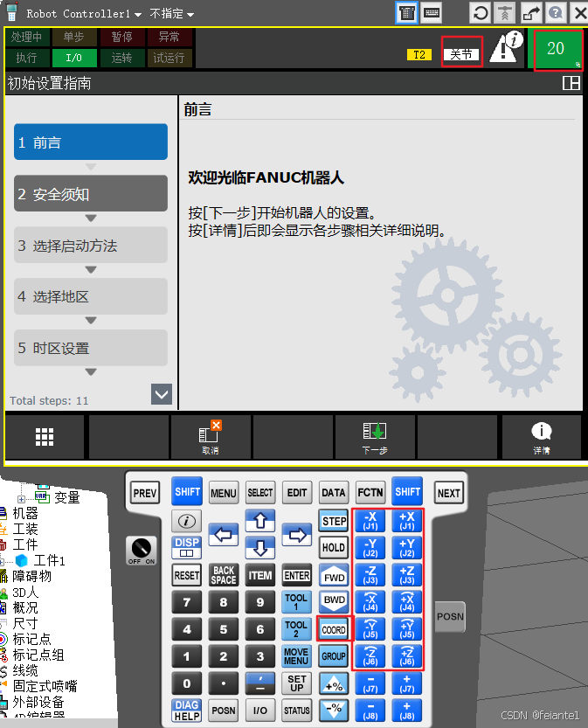Toggle the STEP key
Screen dimensions: 588x728
pos(334,521)
